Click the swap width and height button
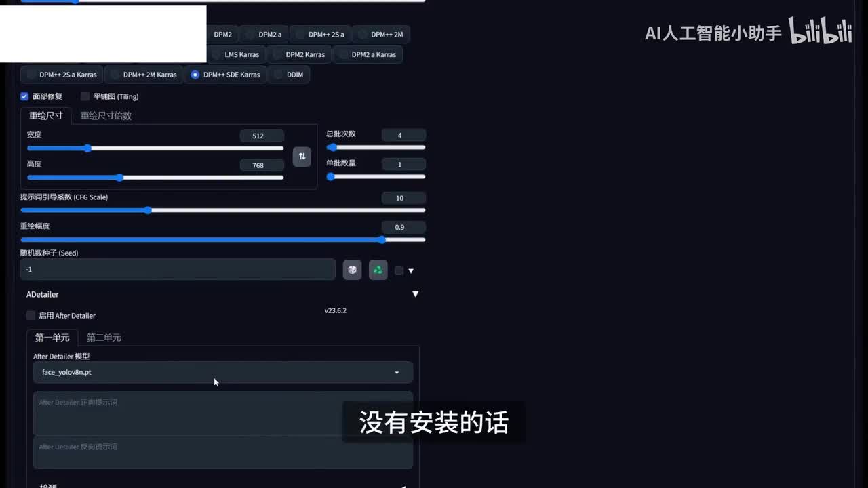868x488 pixels. (302, 157)
